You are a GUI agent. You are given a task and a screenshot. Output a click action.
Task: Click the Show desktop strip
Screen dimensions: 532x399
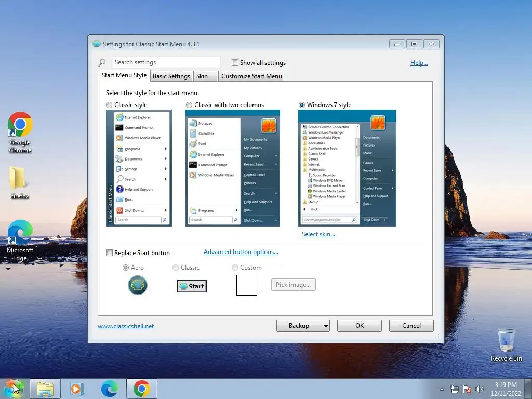(528, 389)
